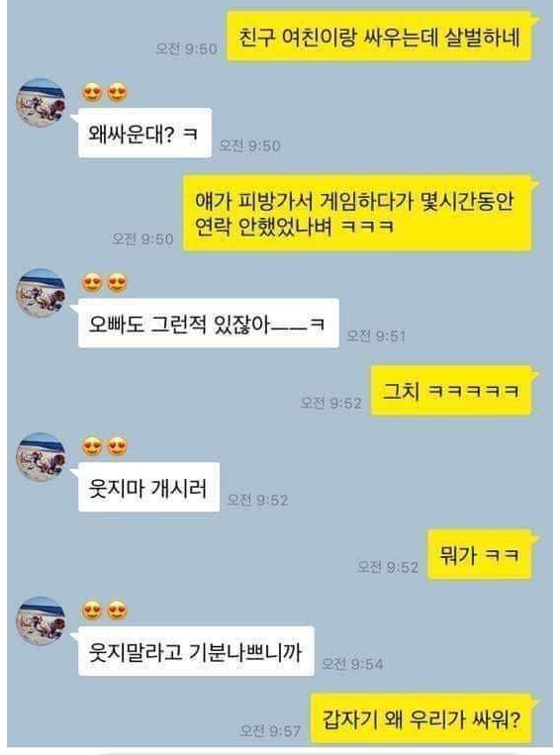Tap profile avatar beside 웃지마 개시러 message

41,457
